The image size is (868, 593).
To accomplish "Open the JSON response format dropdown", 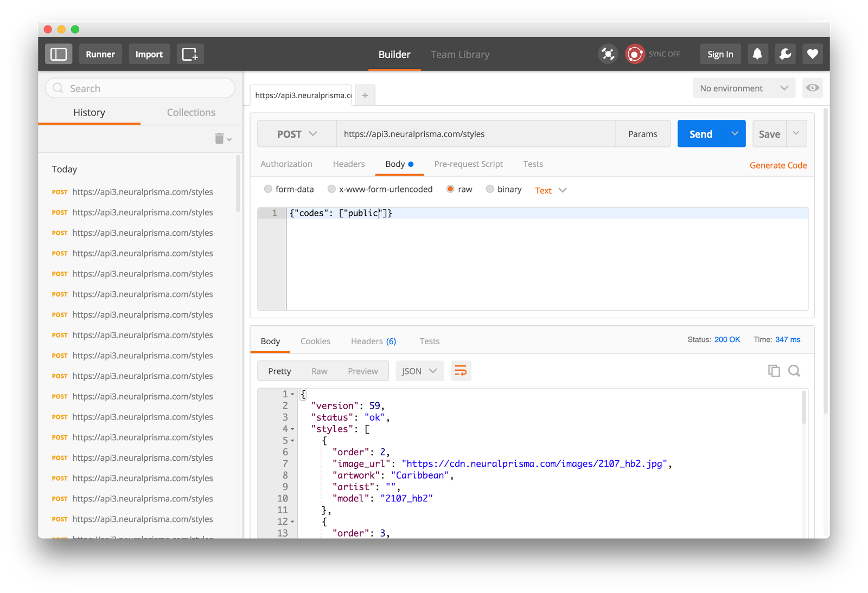I will click(419, 371).
